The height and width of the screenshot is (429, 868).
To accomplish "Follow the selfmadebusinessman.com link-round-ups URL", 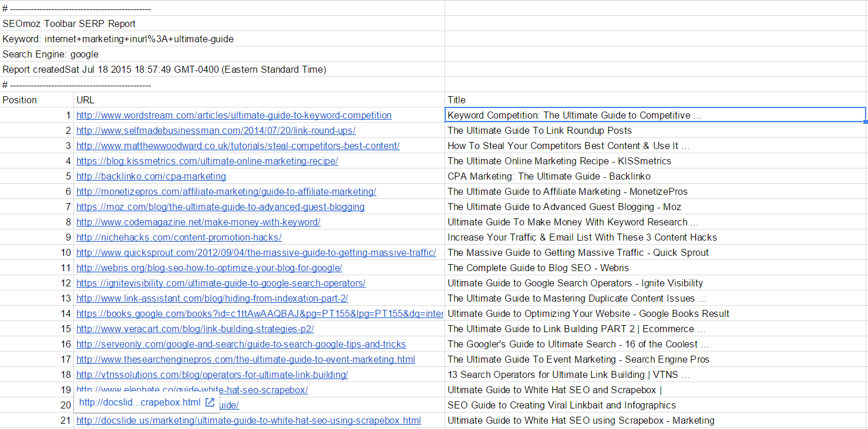I will pyautogui.click(x=216, y=130).
